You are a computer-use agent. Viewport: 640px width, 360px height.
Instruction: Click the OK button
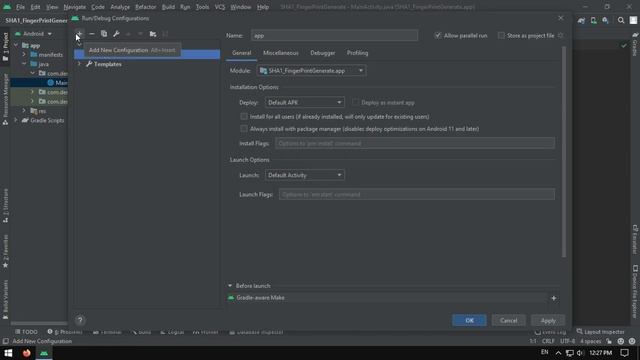click(469, 320)
